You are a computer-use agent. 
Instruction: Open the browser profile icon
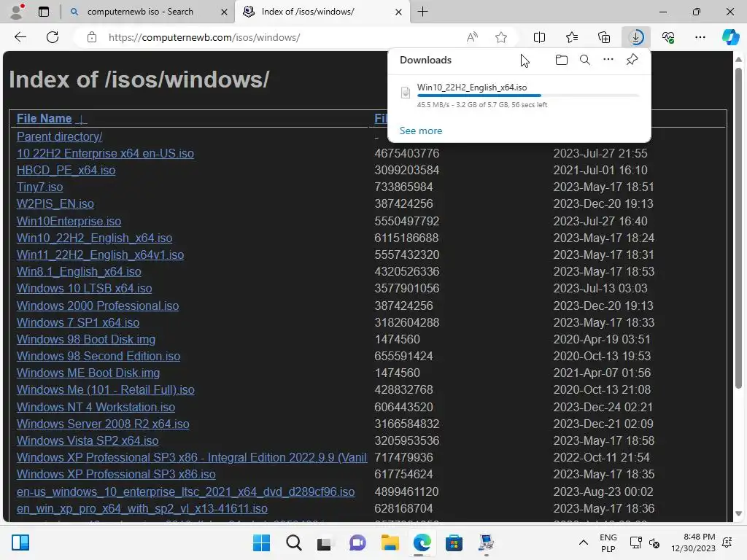pyautogui.click(x=17, y=12)
